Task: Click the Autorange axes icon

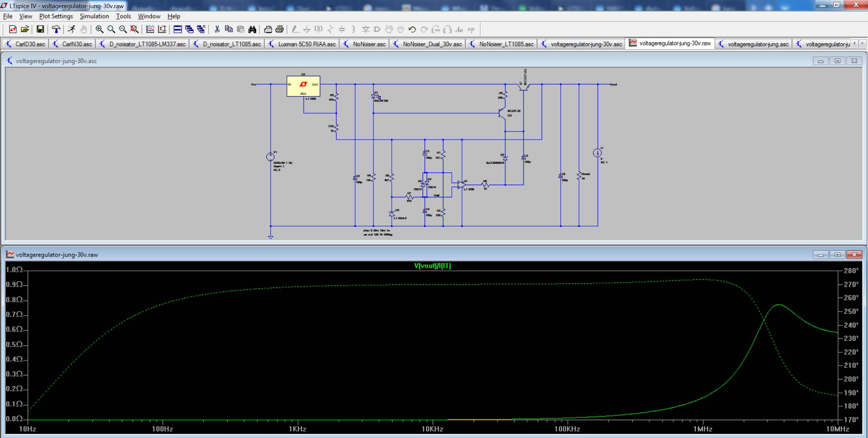Action: (162, 29)
